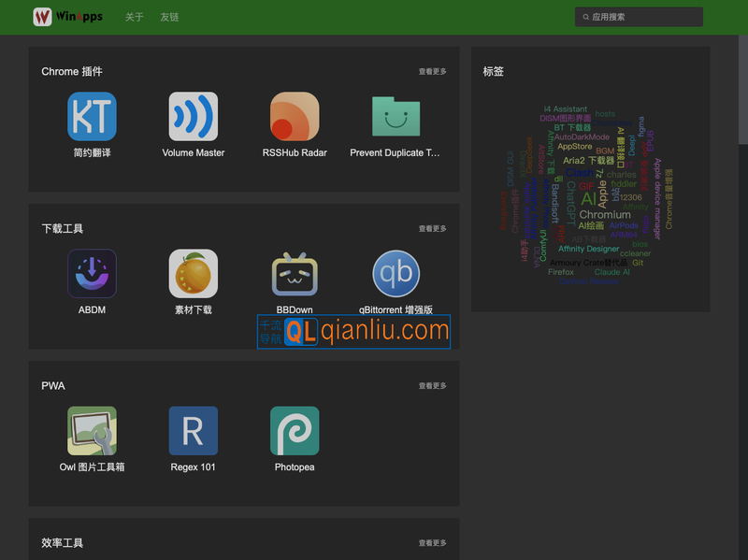Click the Volume Master icon
The width and height of the screenshot is (748, 560).
194,117
